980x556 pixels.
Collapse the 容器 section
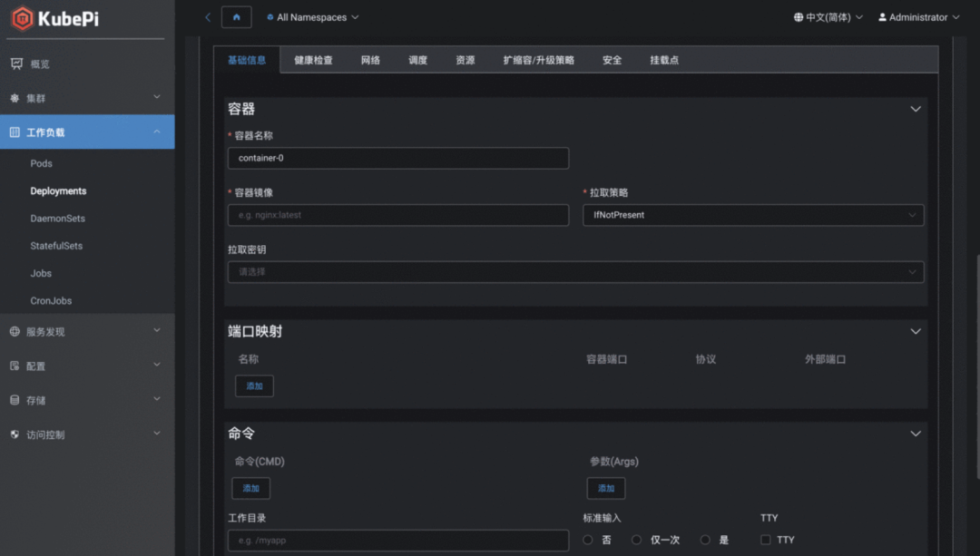916,109
